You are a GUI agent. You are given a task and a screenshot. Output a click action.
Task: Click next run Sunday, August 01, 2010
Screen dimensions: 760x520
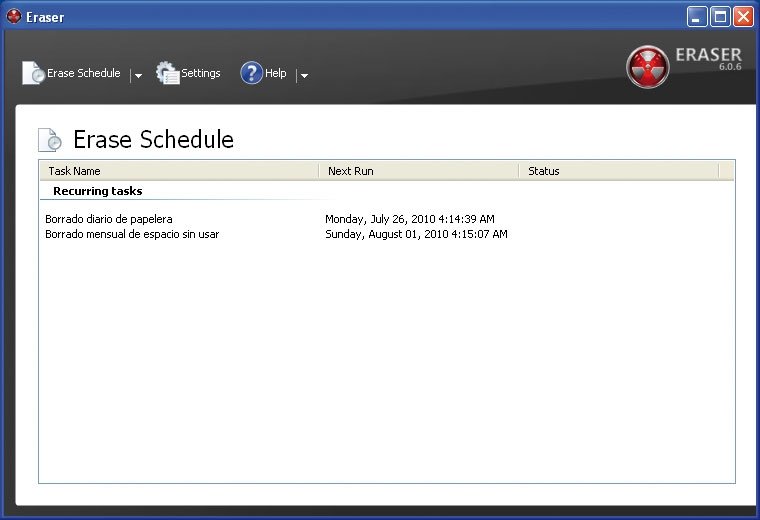click(416, 234)
